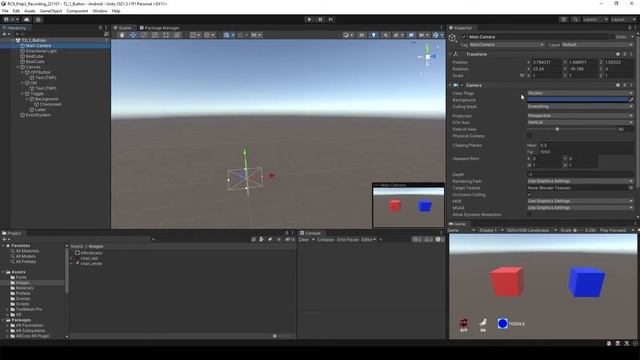Toggle the Occlusion Culling checkbox
Image resolution: width=640 pixels, height=360 pixels.
pos(529,195)
